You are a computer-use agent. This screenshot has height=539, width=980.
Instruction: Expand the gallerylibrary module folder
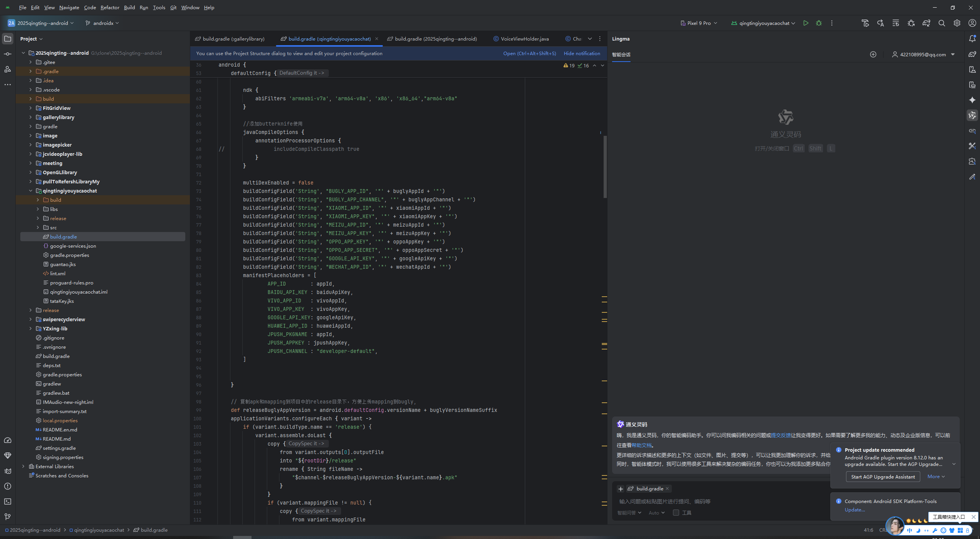31,117
